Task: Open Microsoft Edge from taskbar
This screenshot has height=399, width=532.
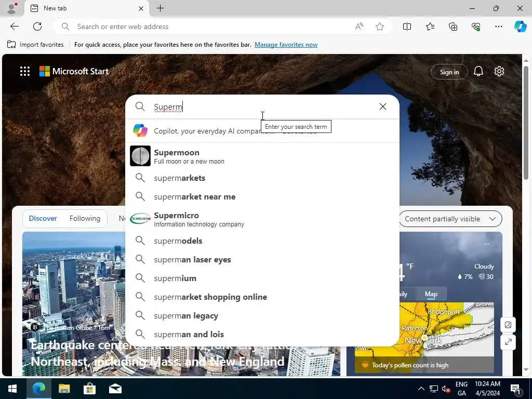Action: click(38, 389)
